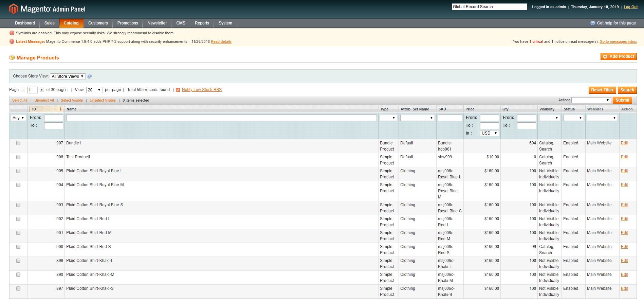The image size is (644, 299).
Task: Click the Add Product button
Action: pos(618,56)
